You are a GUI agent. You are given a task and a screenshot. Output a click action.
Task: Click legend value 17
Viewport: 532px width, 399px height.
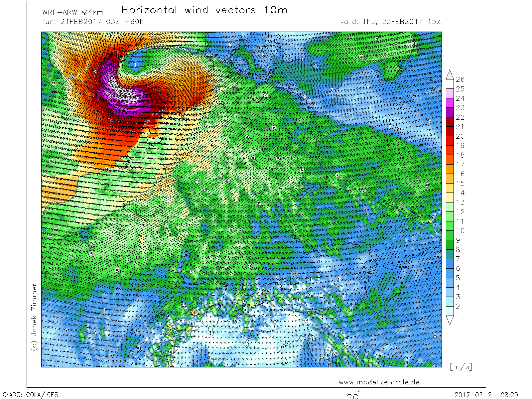[460, 164]
